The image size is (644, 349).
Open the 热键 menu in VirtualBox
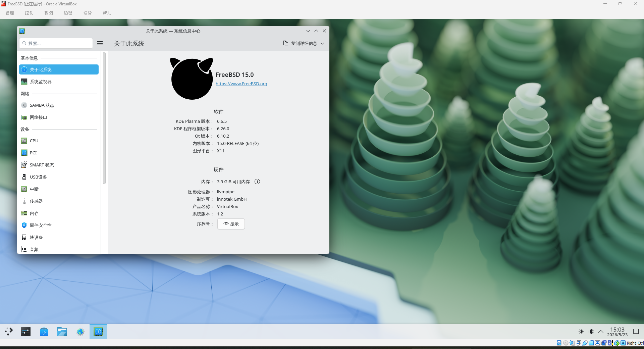point(68,13)
